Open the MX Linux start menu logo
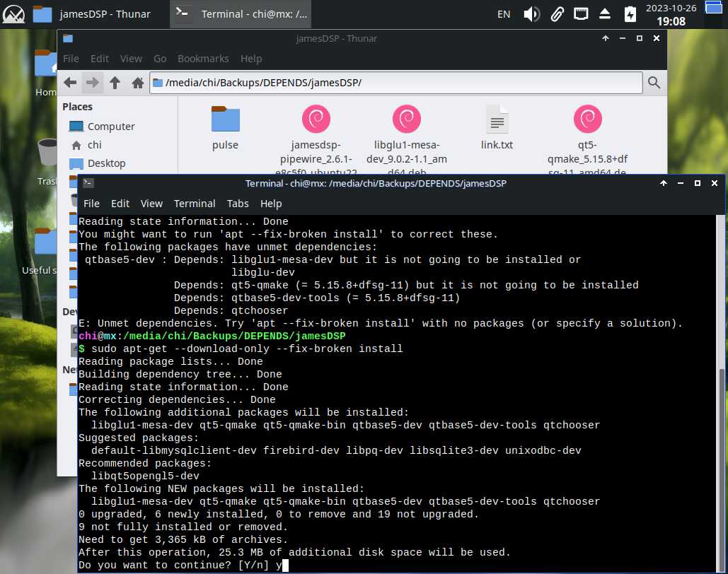Image resolution: width=728 pixels, height=574 pixels. [14, 14]
